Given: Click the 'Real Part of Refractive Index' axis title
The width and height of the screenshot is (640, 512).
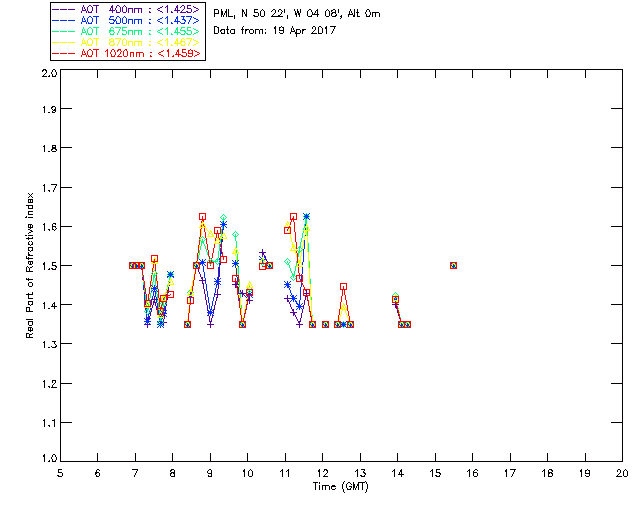Looking at the screenshot, I should pyautogui.click(x=30, y=266).
